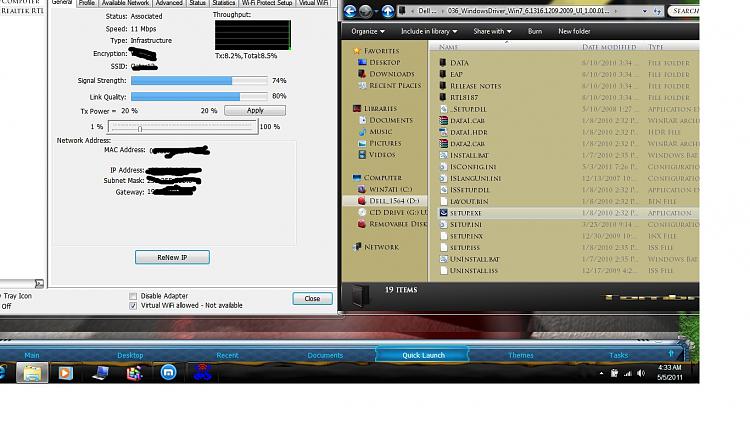Viewport: 750px width, 422px height.
Task: Click Close in the wireless utility
Action: [x=312, y=299]
